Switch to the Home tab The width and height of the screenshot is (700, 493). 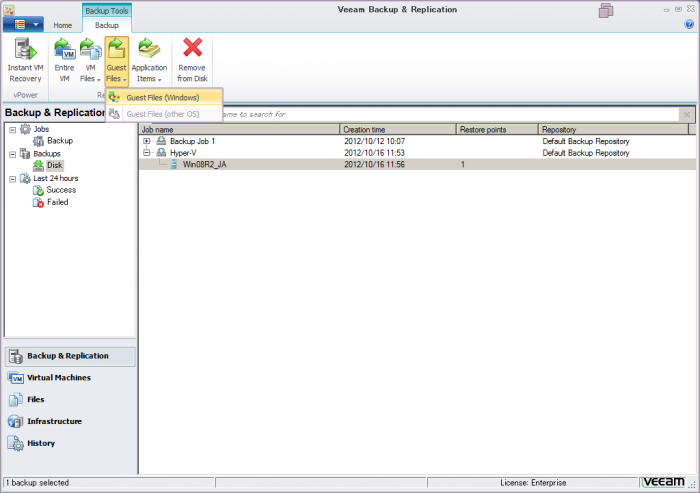pos(62,25)
